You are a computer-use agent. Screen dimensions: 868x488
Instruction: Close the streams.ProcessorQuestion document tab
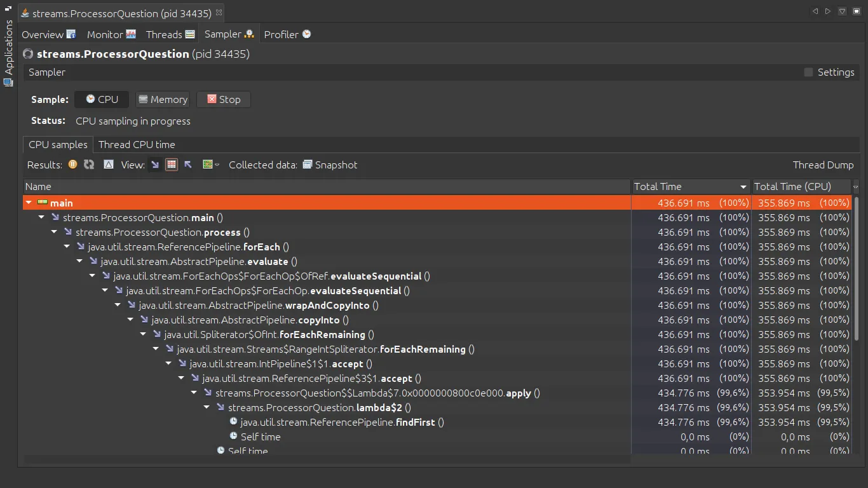pyautogui.click(x=219, y=12)
